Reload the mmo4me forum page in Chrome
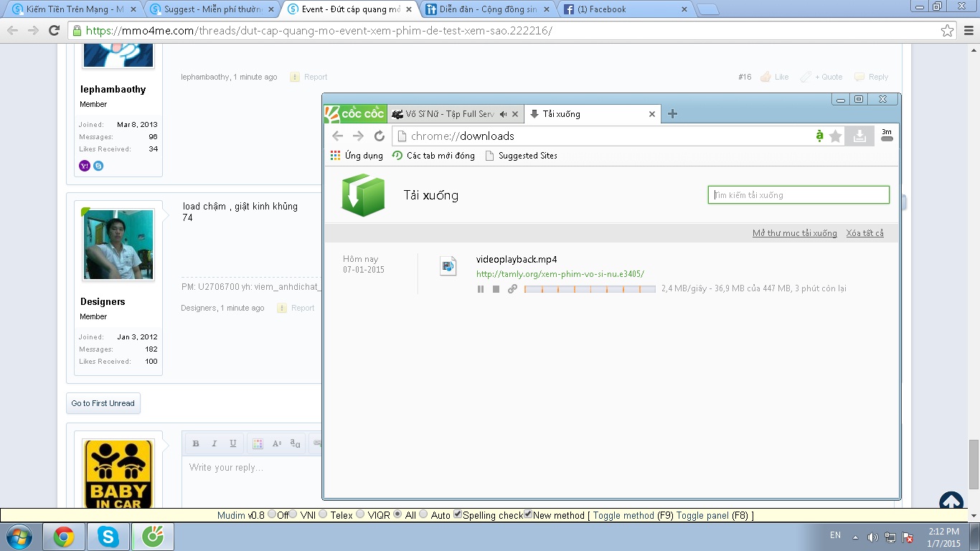980x551 pixels. point(54,30)
